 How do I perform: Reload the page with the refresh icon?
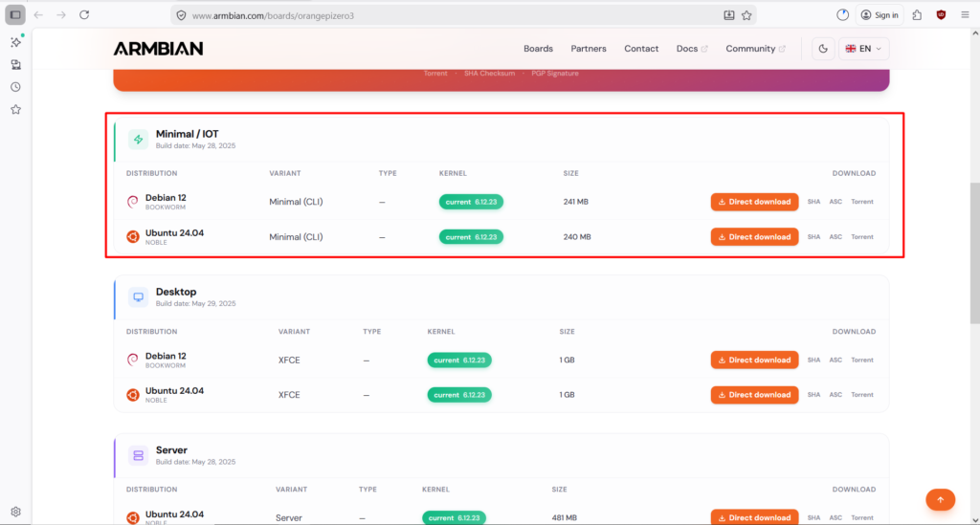[x=84, y=15]
